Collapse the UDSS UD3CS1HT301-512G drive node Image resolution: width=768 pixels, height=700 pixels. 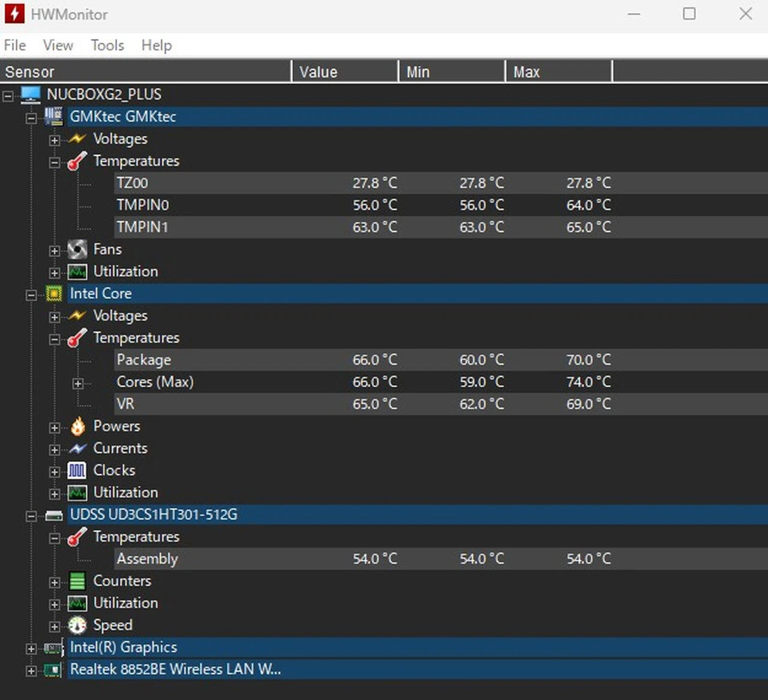pos(31,516)
